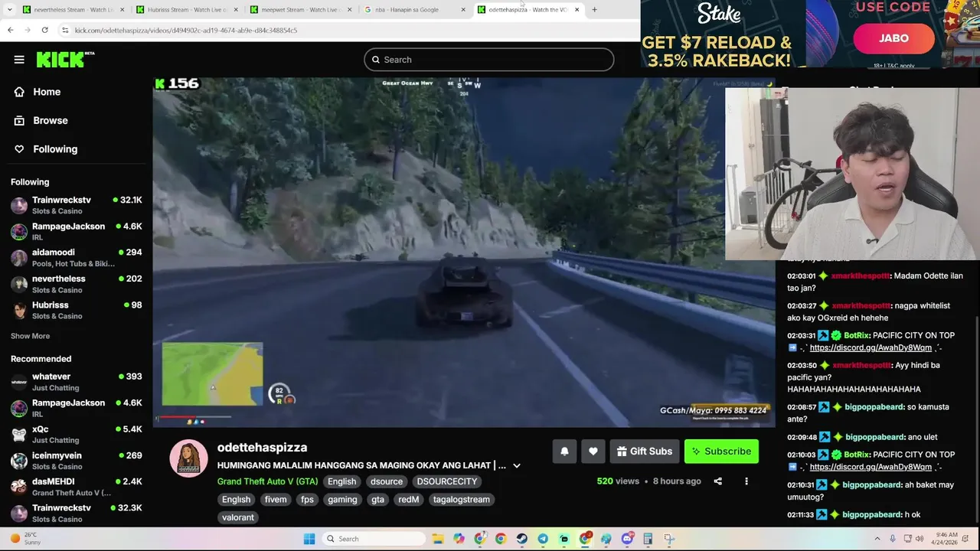Click the JABO button on Stake ad

[x=893, y=38]
